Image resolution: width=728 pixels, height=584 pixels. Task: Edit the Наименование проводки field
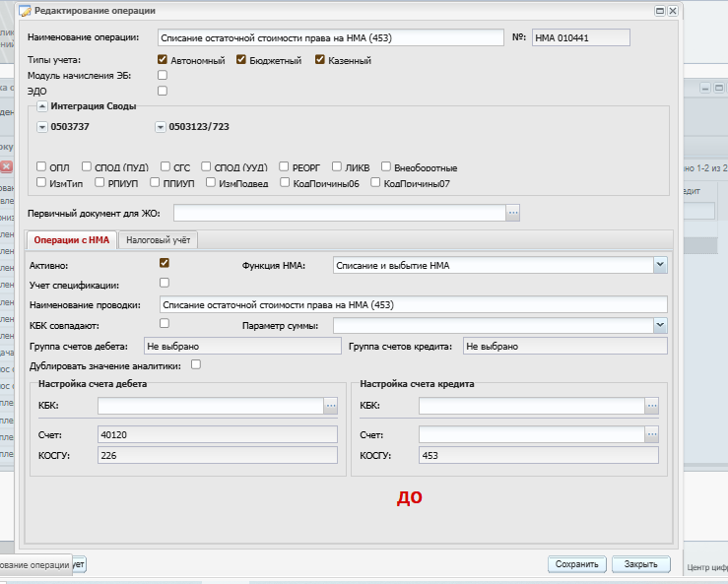[413, 305]
